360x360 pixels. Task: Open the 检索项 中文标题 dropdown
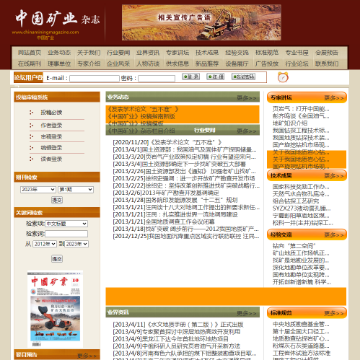point(66,224)
